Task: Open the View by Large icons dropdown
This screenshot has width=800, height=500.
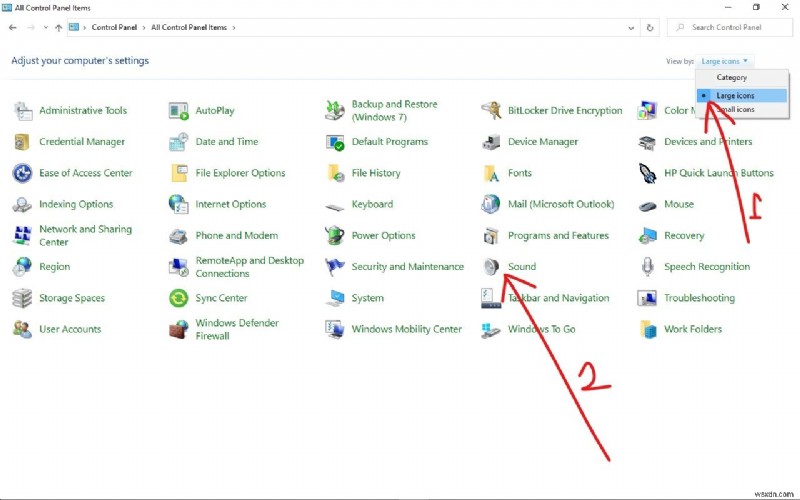Action: 724,61
